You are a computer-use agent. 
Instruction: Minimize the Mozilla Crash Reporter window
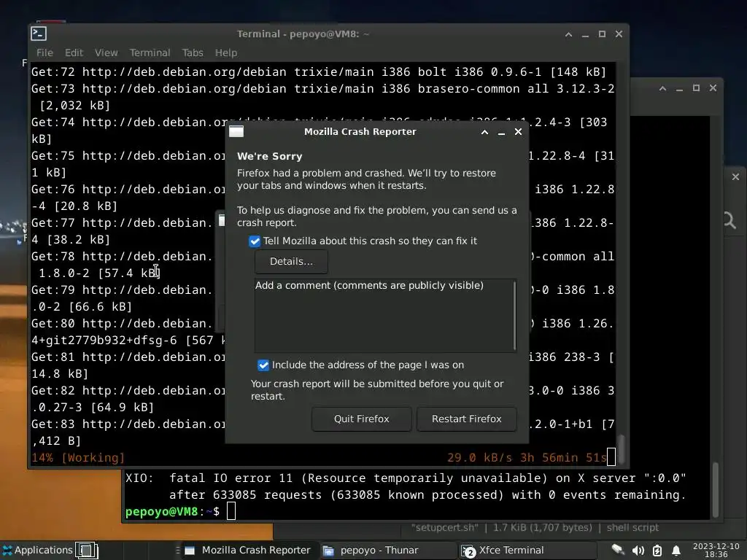pyautogui.click(x=501, y=133)
